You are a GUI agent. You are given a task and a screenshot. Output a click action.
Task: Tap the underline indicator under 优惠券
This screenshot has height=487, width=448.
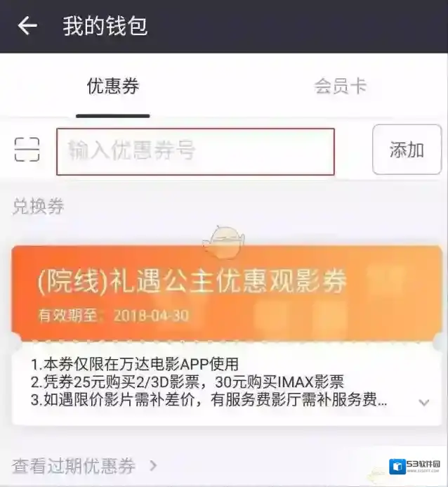tap(113, 116)
